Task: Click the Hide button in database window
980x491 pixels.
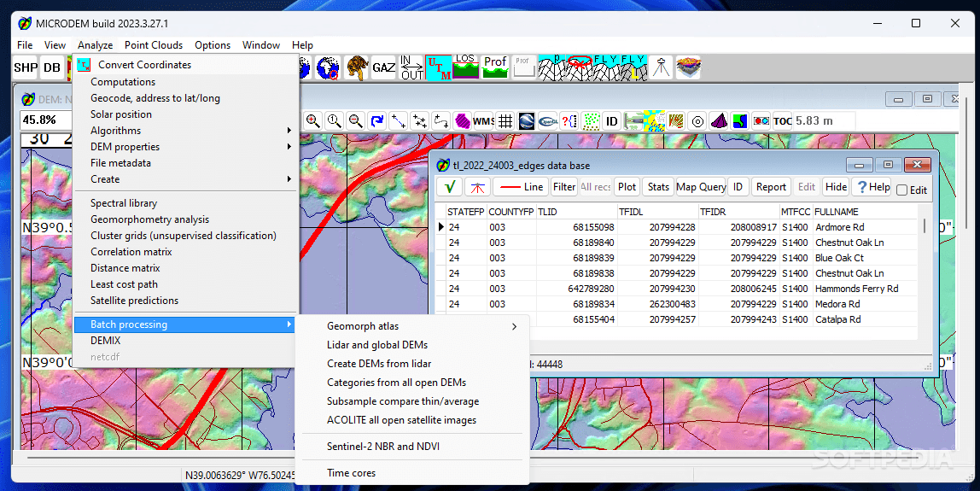Action: point(837,186)
